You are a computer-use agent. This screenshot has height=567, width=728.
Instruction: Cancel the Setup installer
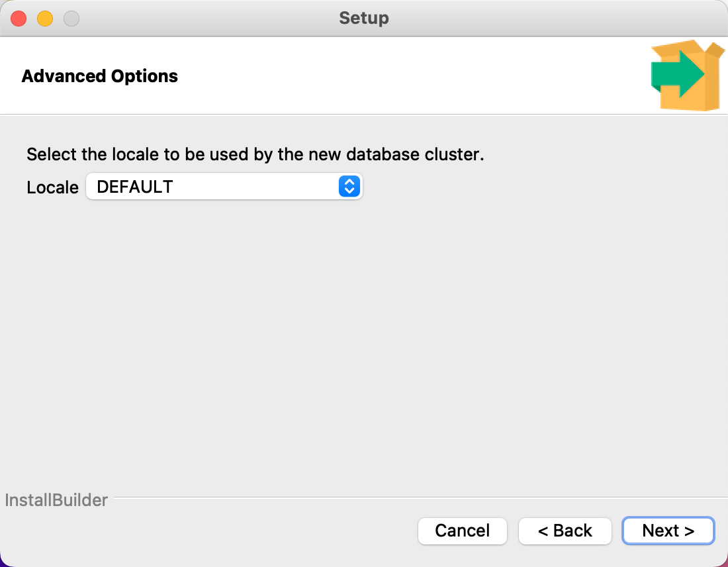click(x=462, y=531)
